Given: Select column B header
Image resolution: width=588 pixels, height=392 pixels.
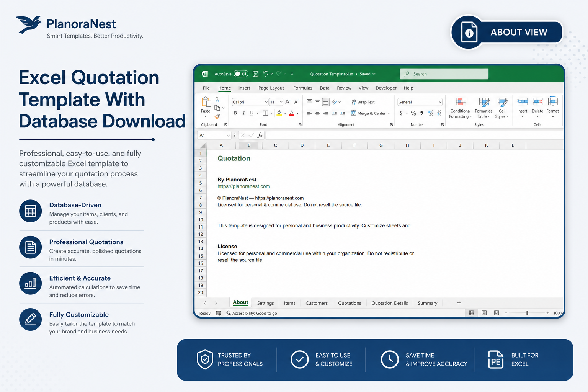Looking at the screenshot, I should (x=249, y=145).
